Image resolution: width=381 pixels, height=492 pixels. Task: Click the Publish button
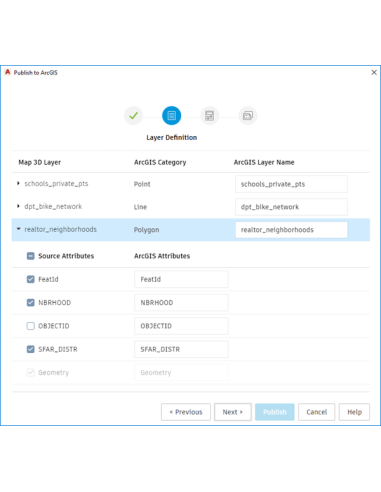pyautogui.click(x=275, y=412)
